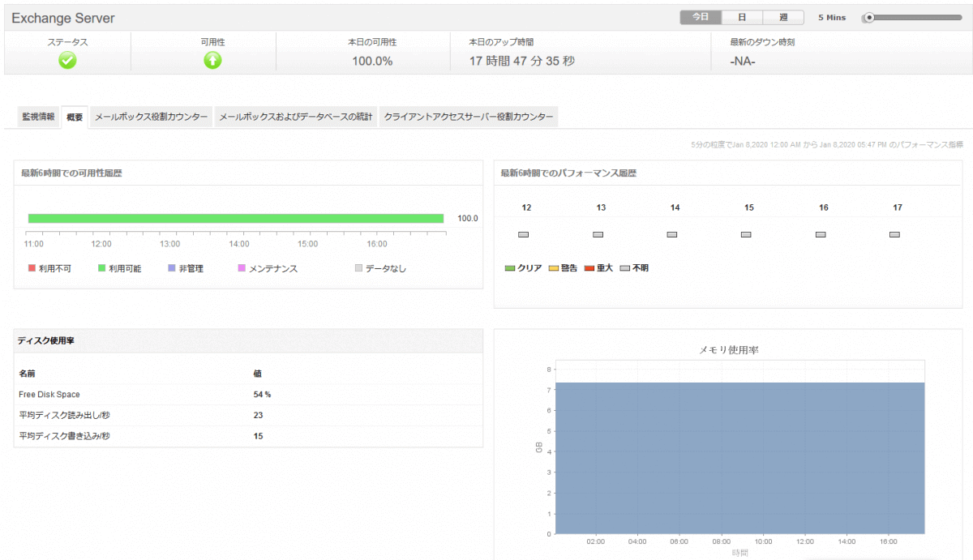Click the 利用可能 green legend swatch
Screen dimensions: 973x560
102,268
